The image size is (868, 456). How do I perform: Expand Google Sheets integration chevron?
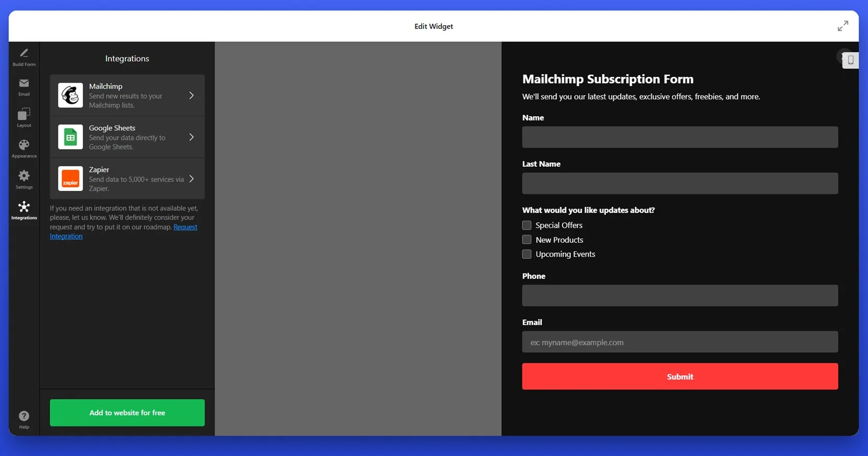coord(191,137)
